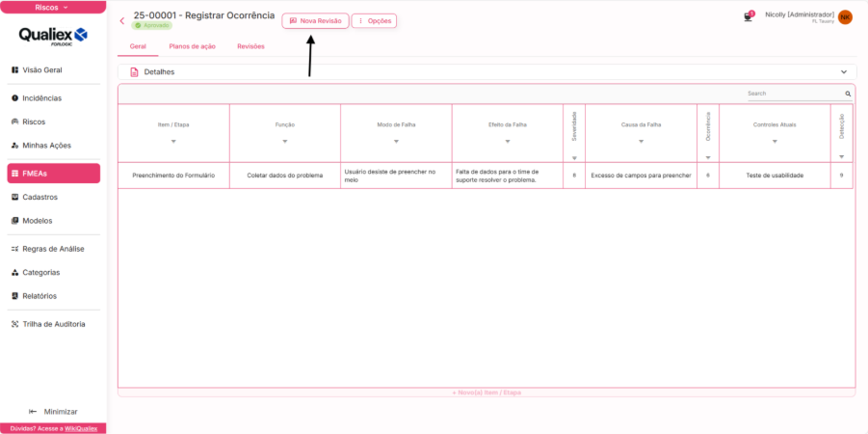Open the Opções button menu
Screen dimensions: 868x434
point(374,20)
